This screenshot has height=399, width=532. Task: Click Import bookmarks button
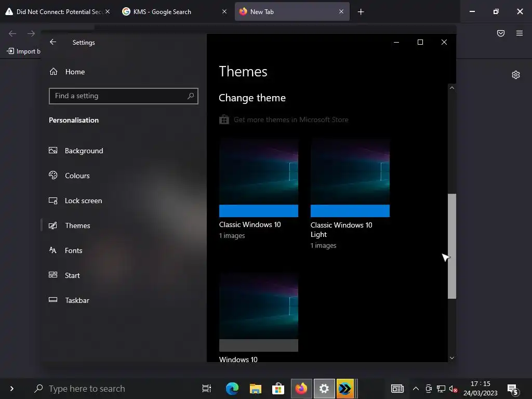23,51
